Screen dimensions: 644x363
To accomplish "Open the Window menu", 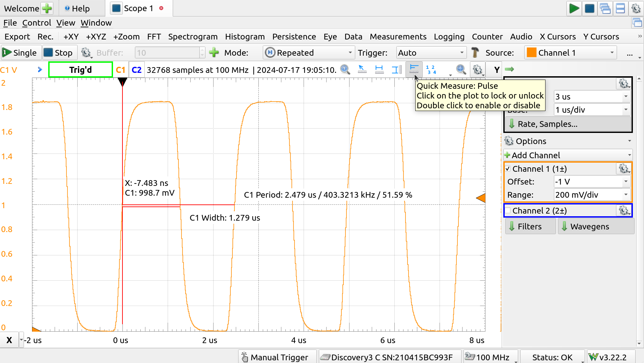I will coord(96,23).
